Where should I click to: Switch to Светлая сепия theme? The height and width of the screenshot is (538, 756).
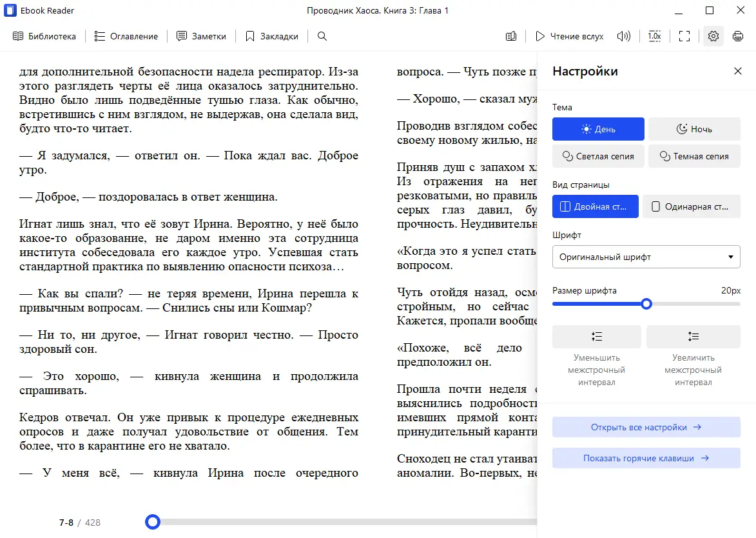pos(598,156)
